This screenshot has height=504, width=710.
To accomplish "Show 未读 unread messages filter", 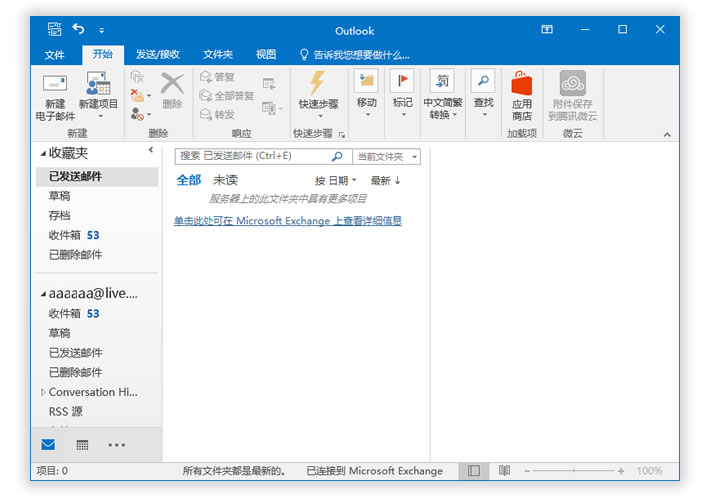I will [225, 180].
